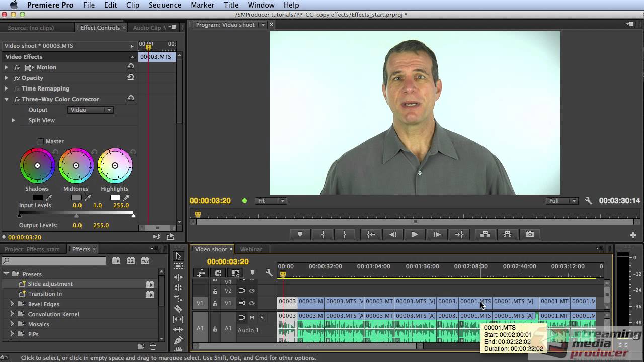Open the Clip menu
This screenshot has width=644, height=362.
133,5
